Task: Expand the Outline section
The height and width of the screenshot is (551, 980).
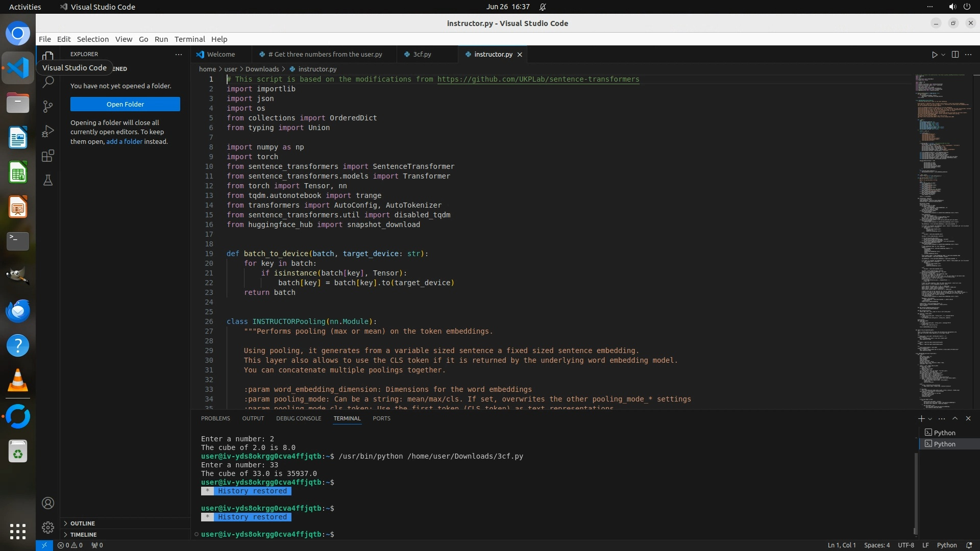Action: pos(82,523)
